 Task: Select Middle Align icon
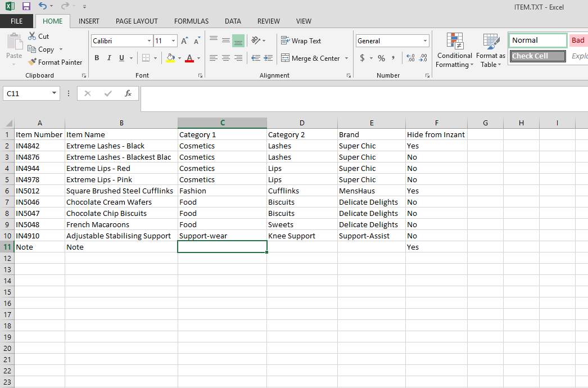click(226, 40)
